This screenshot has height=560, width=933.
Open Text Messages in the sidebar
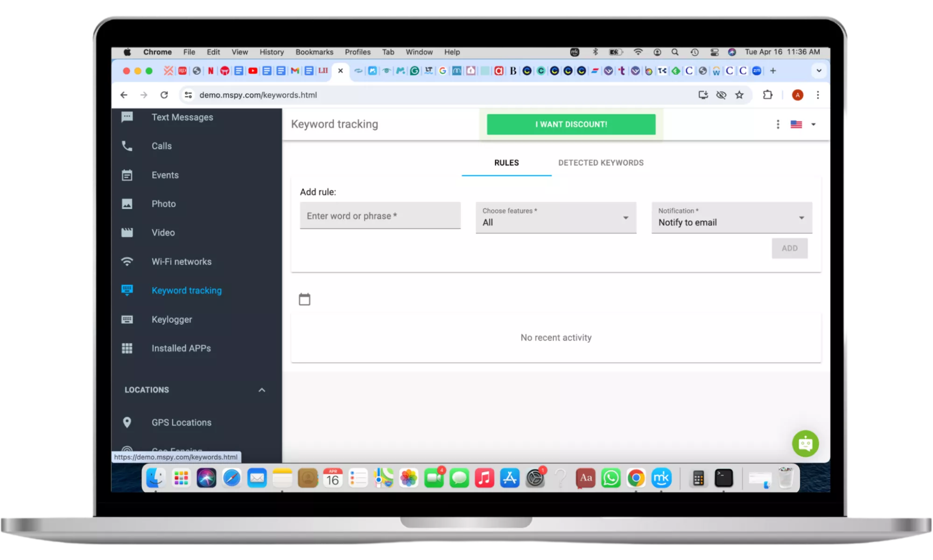[182, 118]
